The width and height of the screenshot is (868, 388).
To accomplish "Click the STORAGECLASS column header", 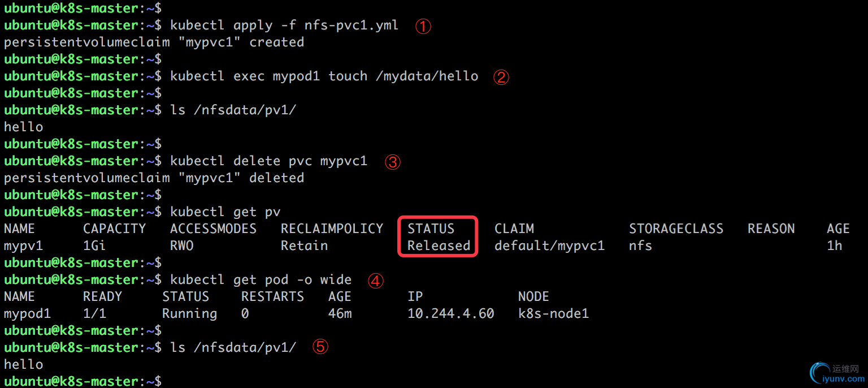I will [676, 229].
